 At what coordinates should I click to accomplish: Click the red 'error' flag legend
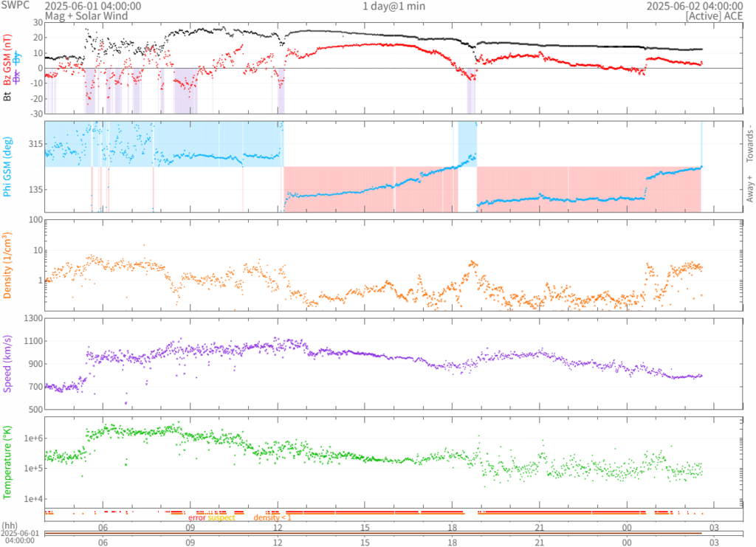pos(196,517)
